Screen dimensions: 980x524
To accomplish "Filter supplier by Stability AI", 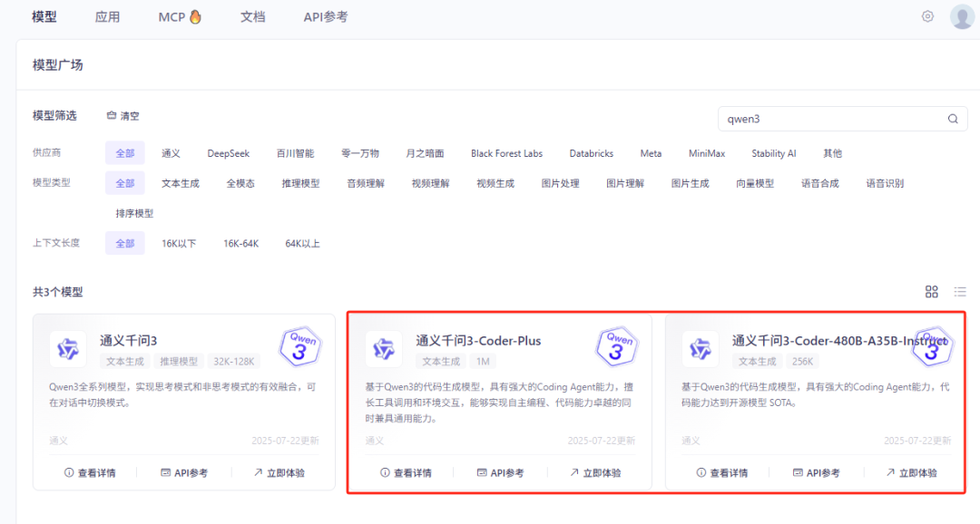I will (x=774, y=153).
